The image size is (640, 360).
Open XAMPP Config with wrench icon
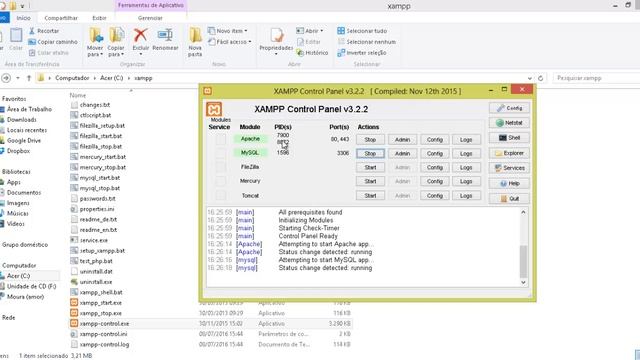tap(509, 108)
